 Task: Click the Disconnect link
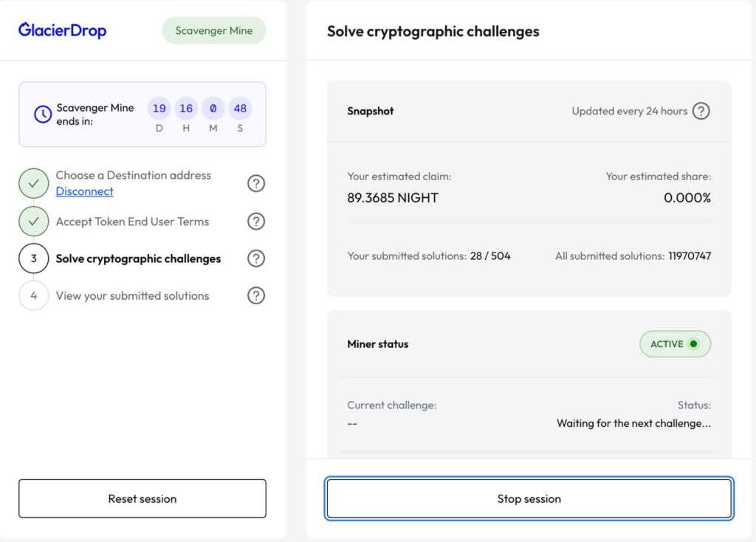coord(85,191)
